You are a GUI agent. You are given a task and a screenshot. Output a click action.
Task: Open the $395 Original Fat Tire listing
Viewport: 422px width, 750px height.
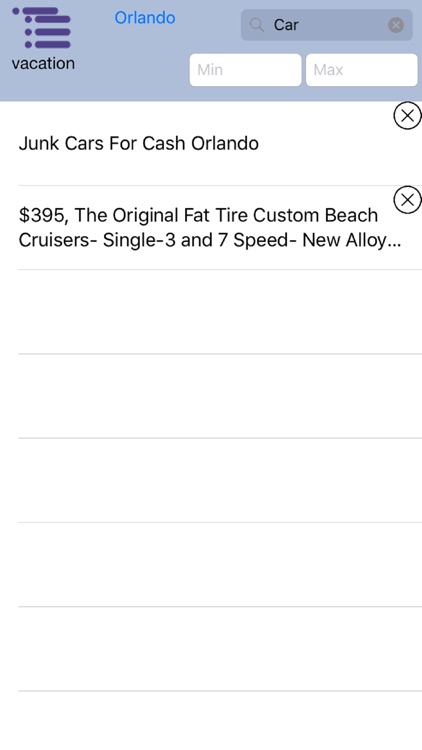pos(211,228)
